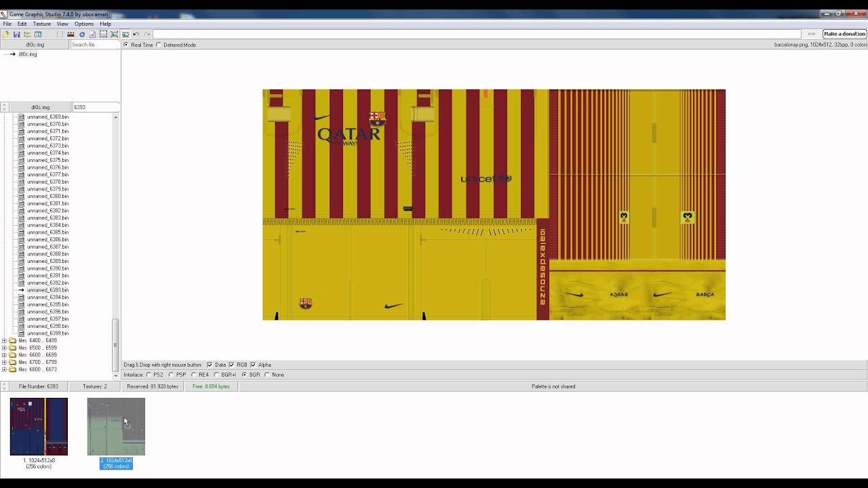Click the red ruler toolbar icon

click(x=71, y=34)
